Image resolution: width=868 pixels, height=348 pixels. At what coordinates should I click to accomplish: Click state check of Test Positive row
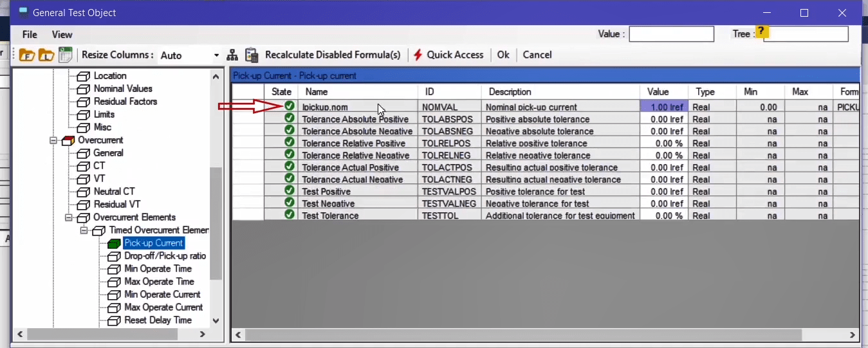290,191
